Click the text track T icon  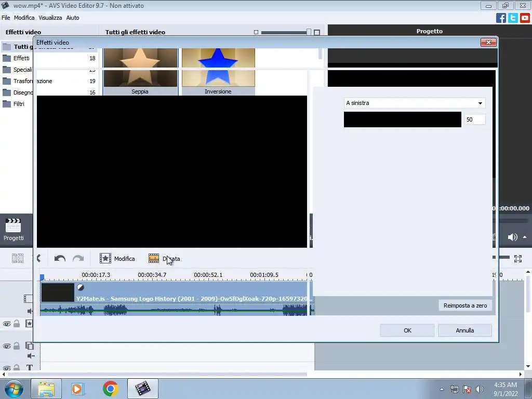click(x=30, y=367)
